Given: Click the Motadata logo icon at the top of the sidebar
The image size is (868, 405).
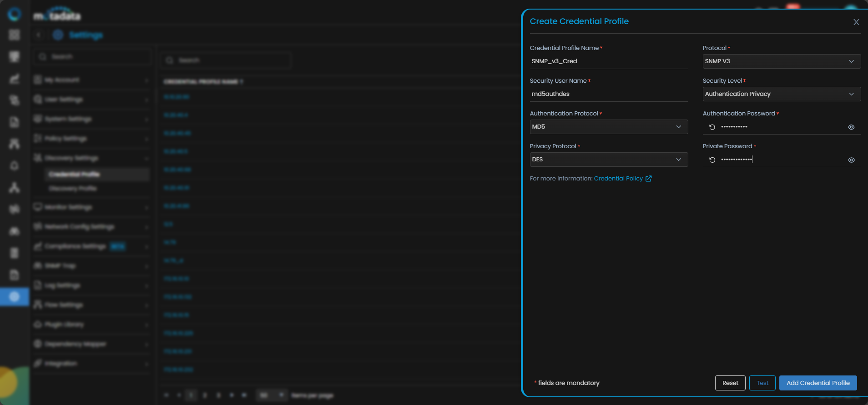Looking at the screenshot, I should [15, 15].
